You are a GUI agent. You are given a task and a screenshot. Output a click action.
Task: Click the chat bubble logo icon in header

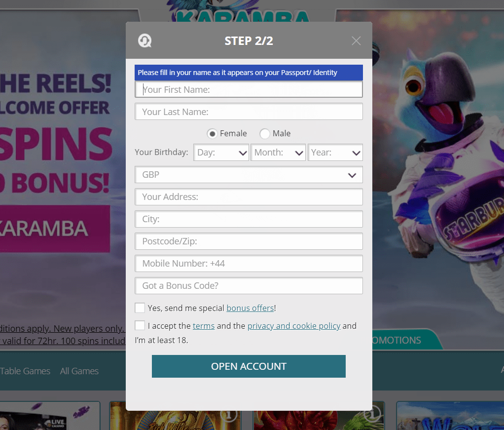click(144, 41)
